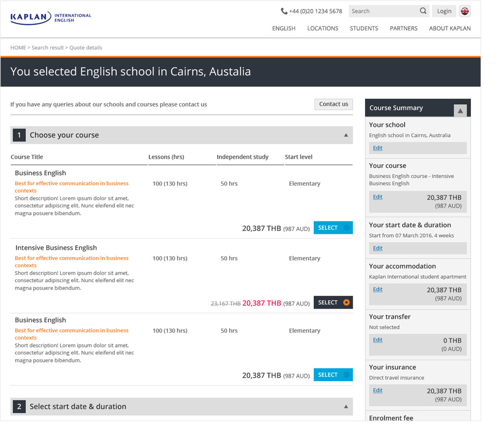Image resolution: width=504 pixels, height=432 pixels.
Task: Select the last Business English course
Action: click(333, 375)
